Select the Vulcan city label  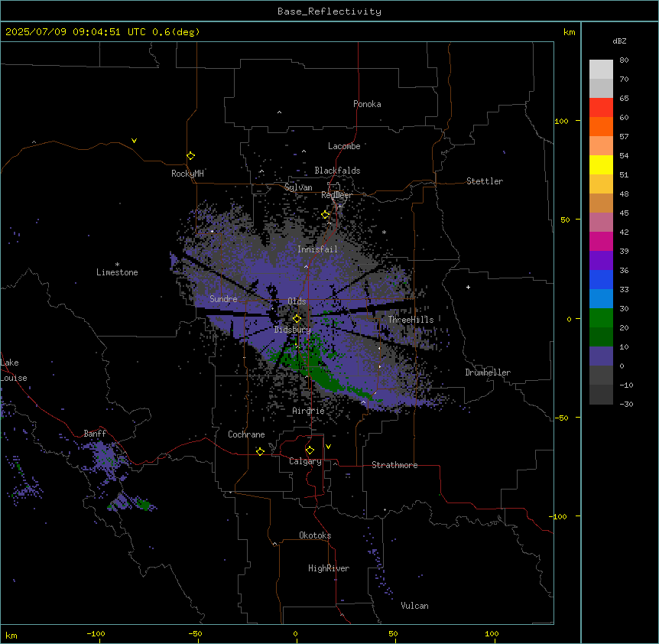pos(414,606)
